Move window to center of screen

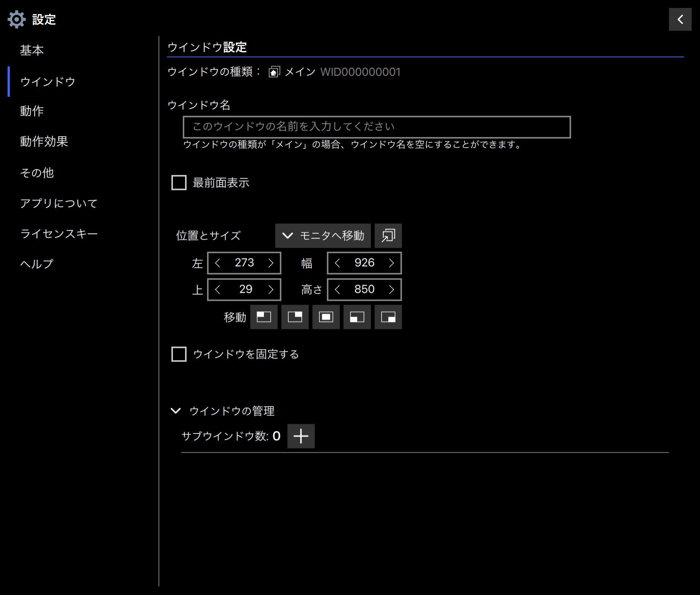tap(326, 317)
